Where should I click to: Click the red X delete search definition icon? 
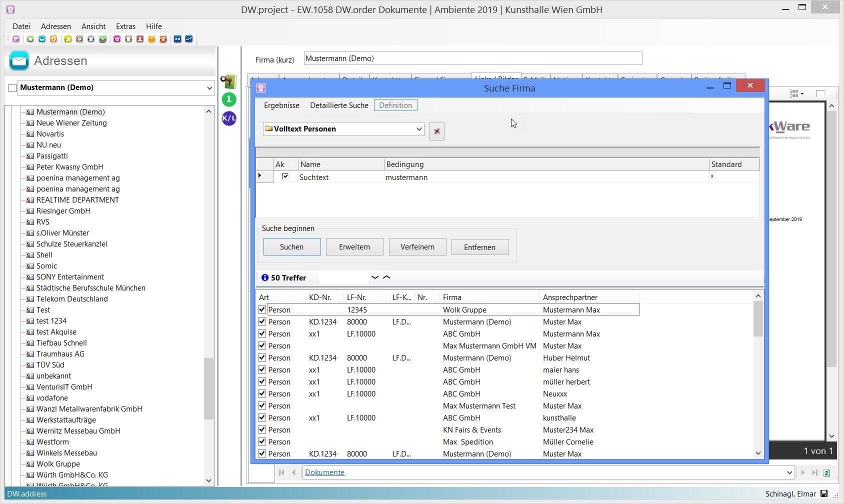point(436,131)
